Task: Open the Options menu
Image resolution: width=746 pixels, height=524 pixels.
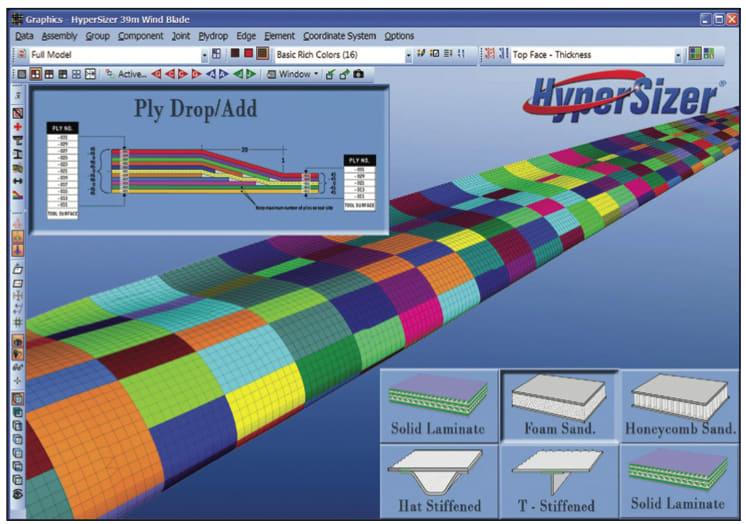Action: pyautogui.click(x=399, y=36)
